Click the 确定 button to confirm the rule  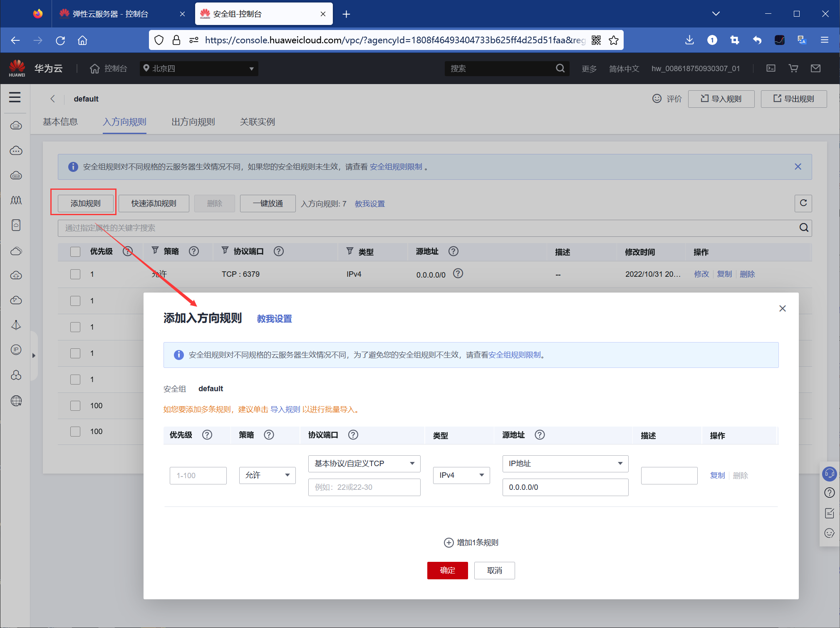(x=447, y=570)
